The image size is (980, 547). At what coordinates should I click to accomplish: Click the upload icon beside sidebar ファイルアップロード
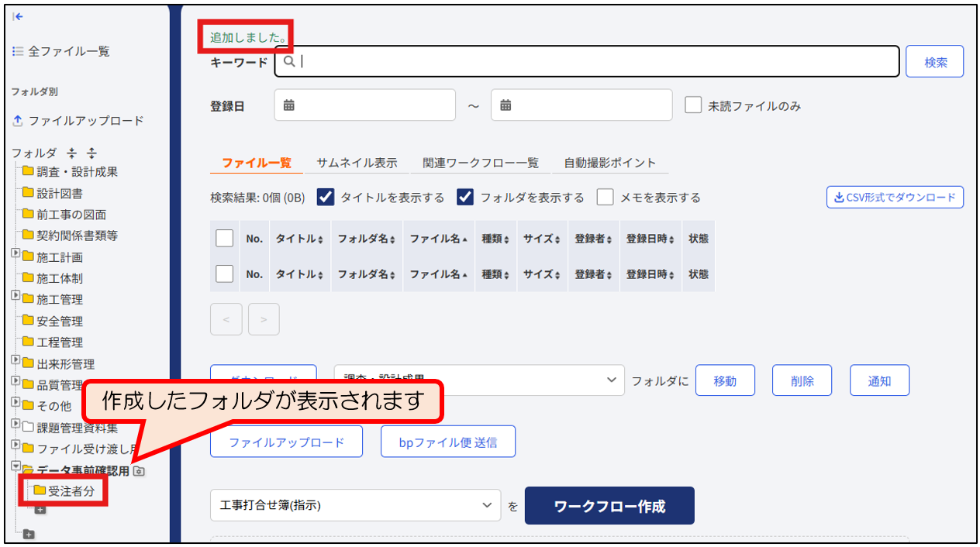point(18,122)
